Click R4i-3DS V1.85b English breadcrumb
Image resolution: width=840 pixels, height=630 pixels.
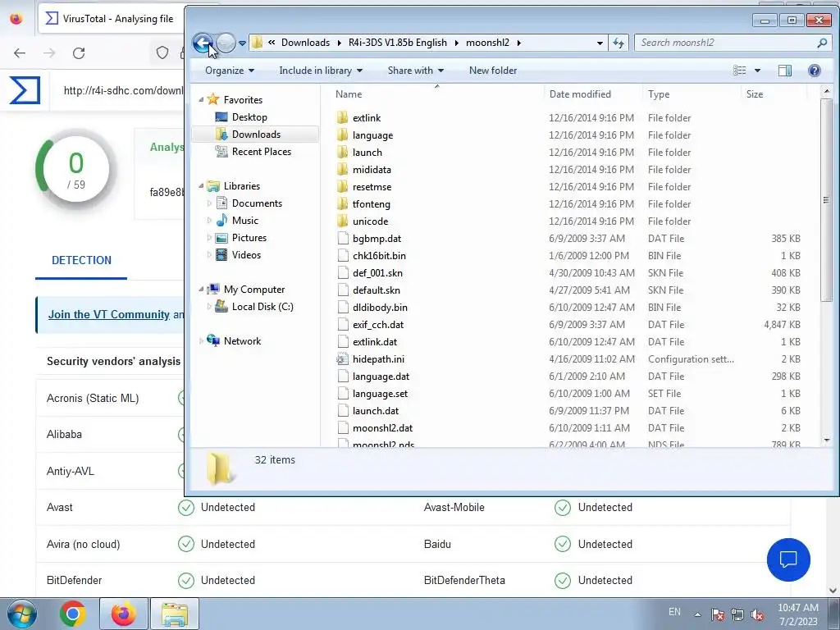[x=398, y=43]
